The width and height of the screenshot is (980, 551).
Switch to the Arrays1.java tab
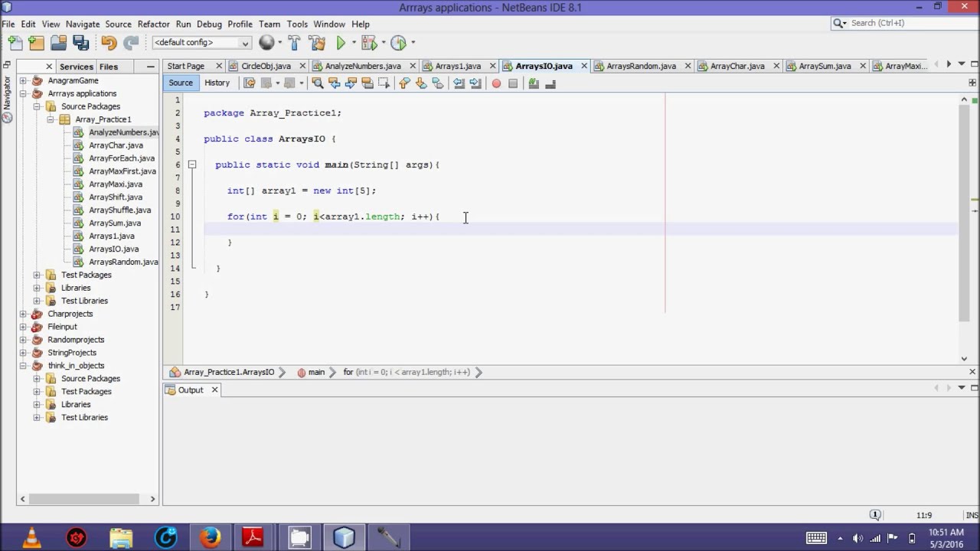[x=458, y=66]
